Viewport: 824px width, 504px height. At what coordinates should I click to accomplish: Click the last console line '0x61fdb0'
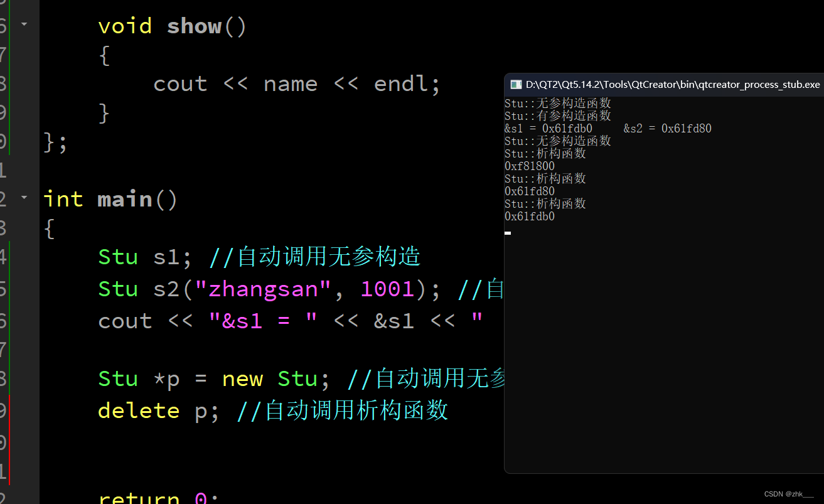[x=530, y=217]
